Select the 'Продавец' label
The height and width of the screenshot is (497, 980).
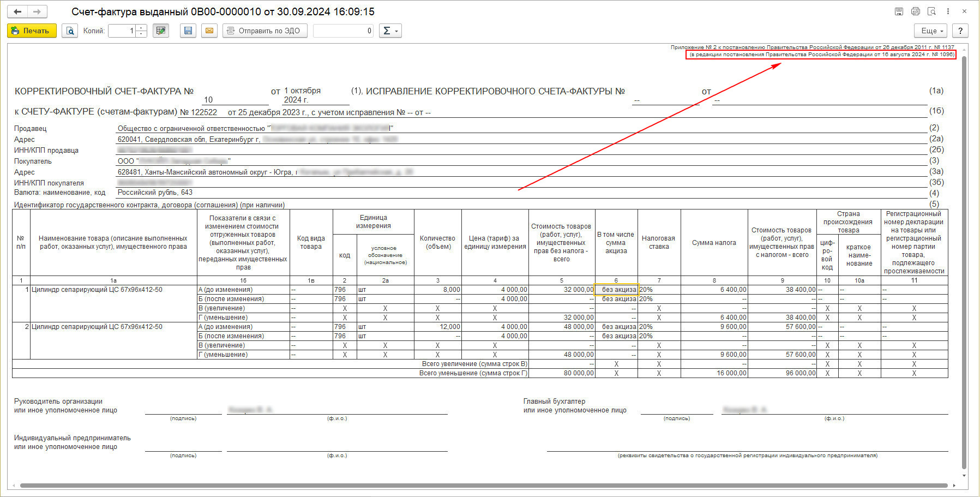[31, 129]
